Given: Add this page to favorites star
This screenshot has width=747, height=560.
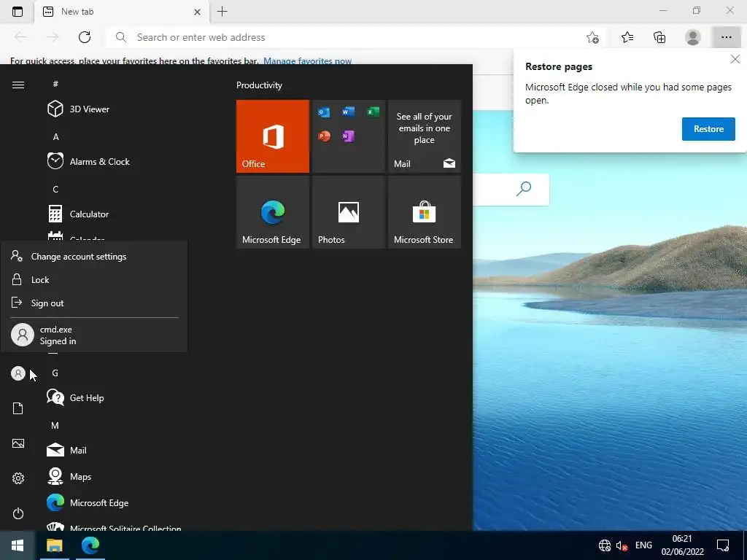Looking at the screenshot, I should coord(592,37).
